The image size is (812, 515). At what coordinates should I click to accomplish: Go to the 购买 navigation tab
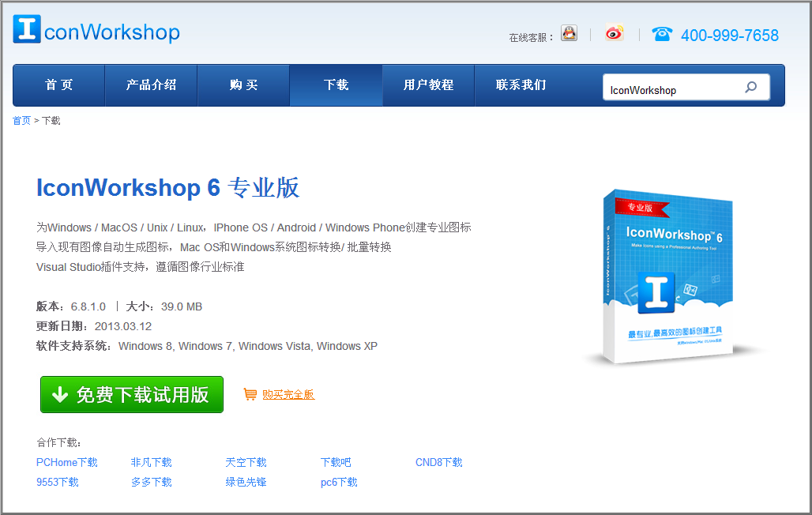click(x=243, y=85)
